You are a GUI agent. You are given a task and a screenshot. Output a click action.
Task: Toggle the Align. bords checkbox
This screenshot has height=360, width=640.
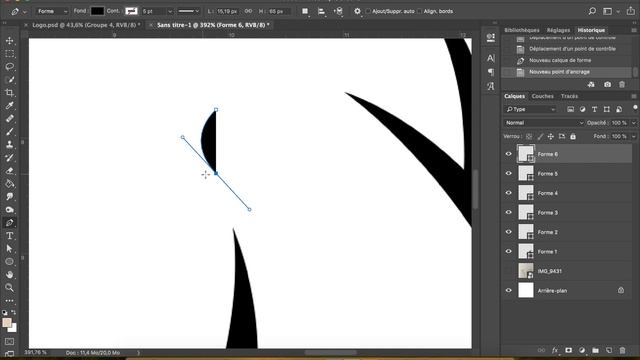coord(420,11)
